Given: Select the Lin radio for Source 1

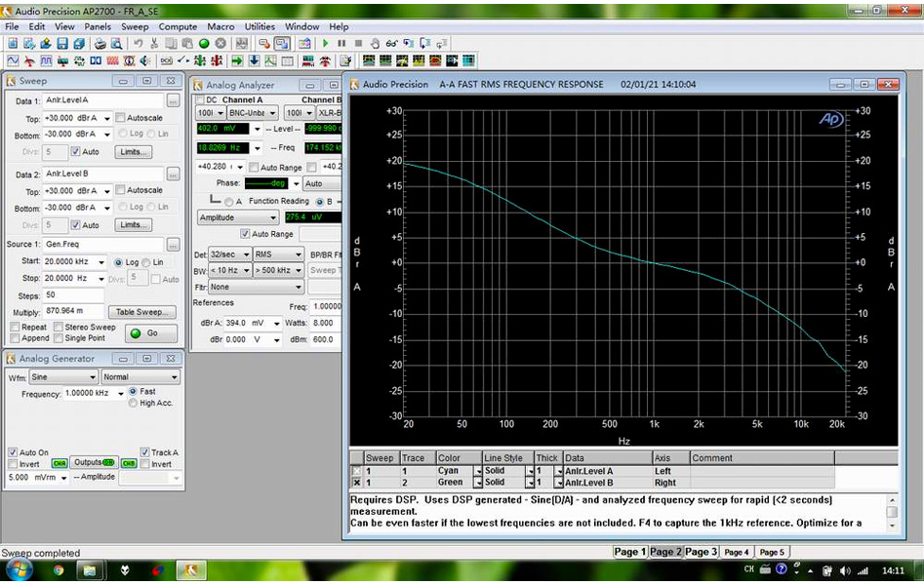Looking at the screenshot, I should click(146, 262).
